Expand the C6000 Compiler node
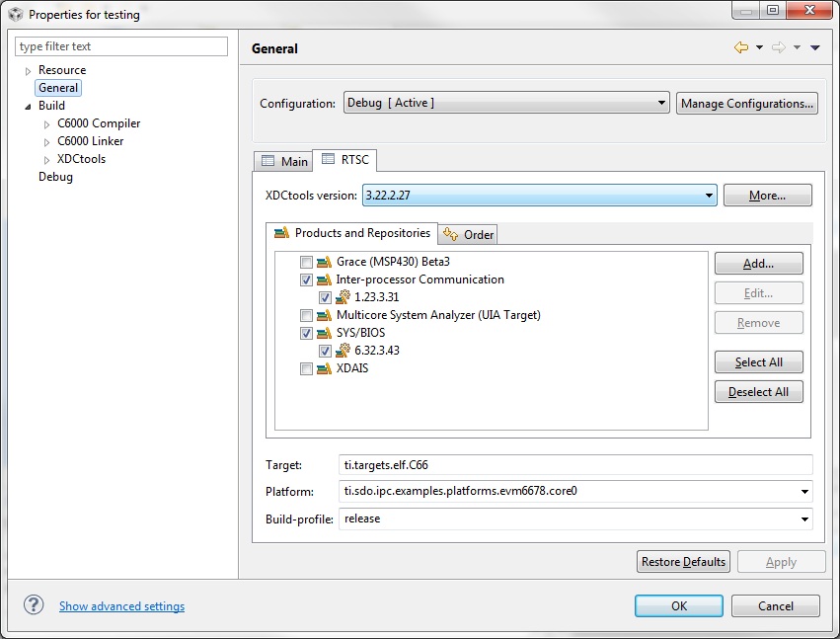The image size is (840, 639). pyautogui.click(x=46, y=124)
